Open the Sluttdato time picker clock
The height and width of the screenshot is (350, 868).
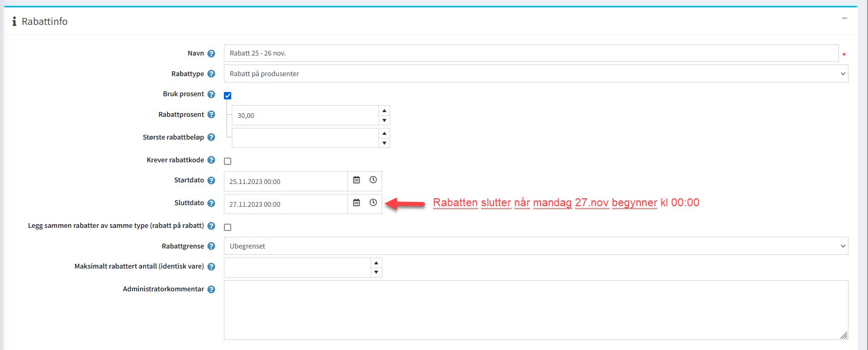[373, 203]
